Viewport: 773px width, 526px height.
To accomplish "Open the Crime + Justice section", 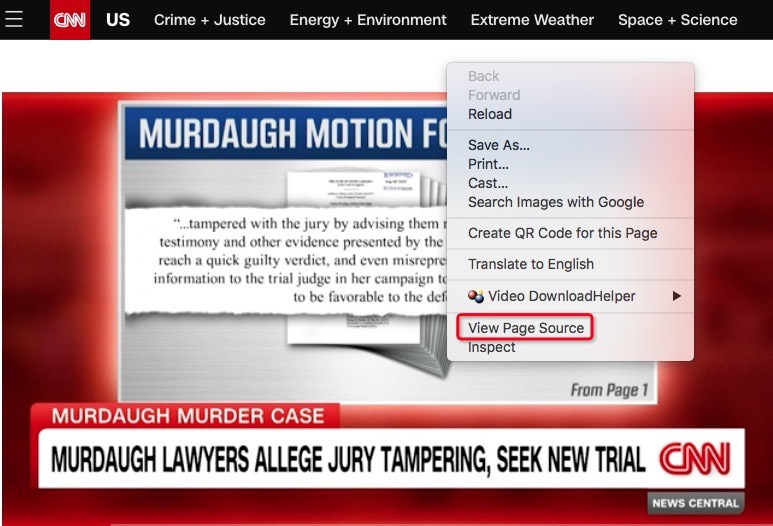I will (210, 20).
